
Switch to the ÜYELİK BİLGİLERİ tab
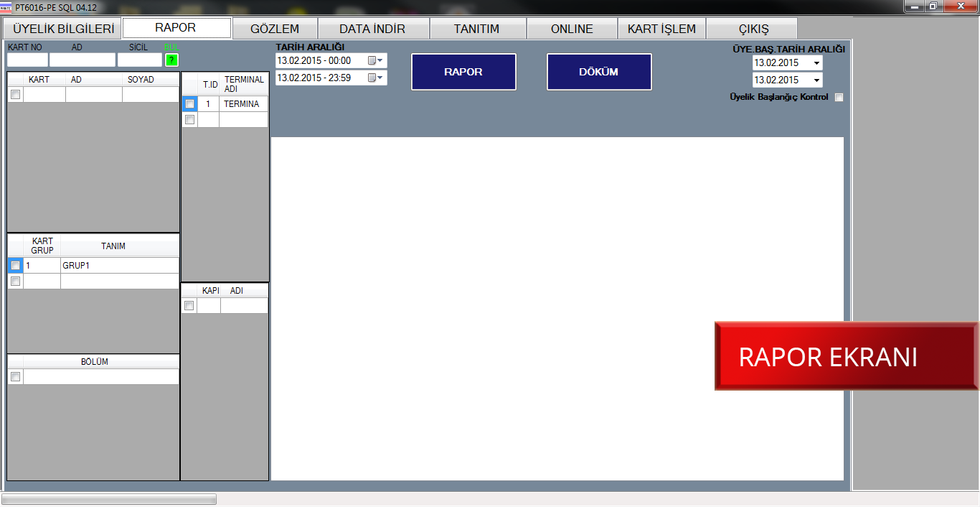[x=63, y=29]
